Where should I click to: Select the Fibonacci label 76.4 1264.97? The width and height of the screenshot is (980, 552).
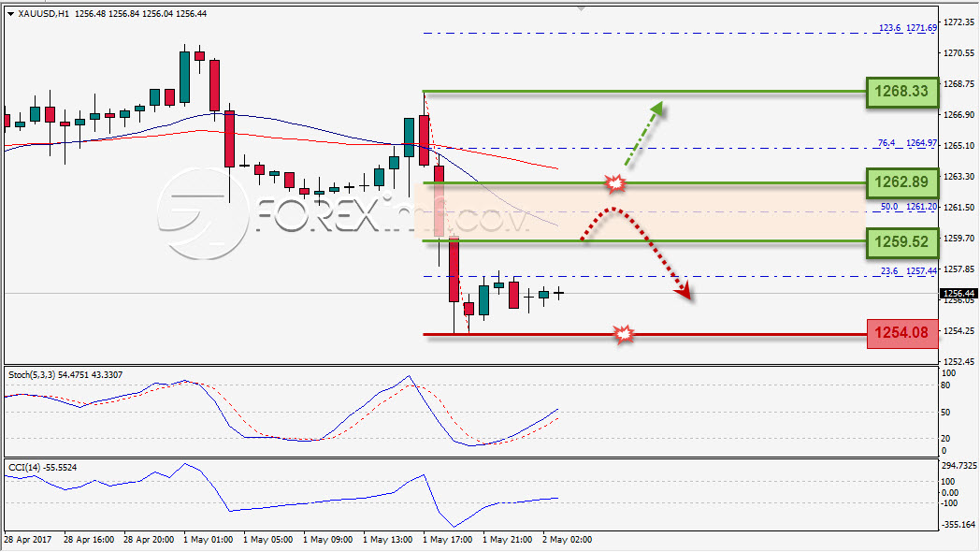907,143
